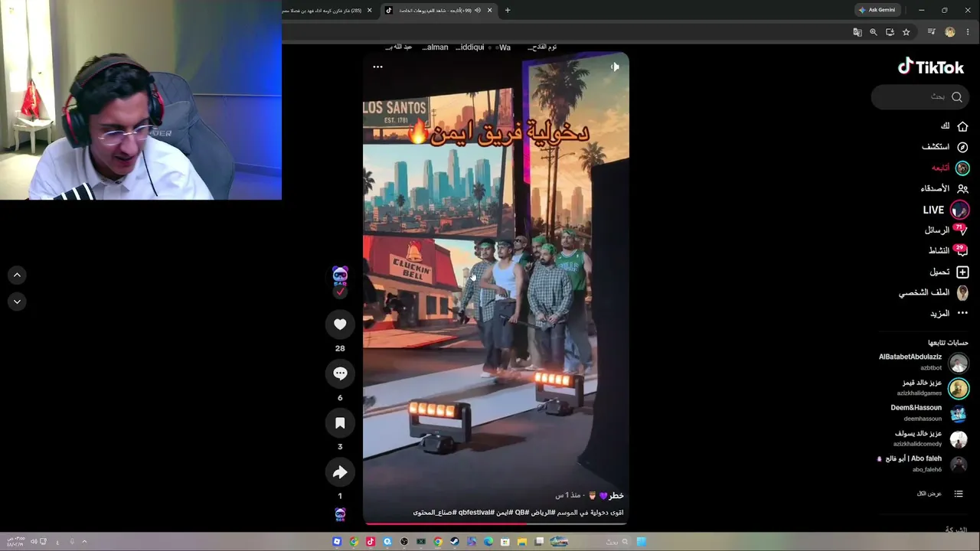The image size is (980, 551).
Task: Open comments with the speech bubble icon
Action: tap(340, 373)
